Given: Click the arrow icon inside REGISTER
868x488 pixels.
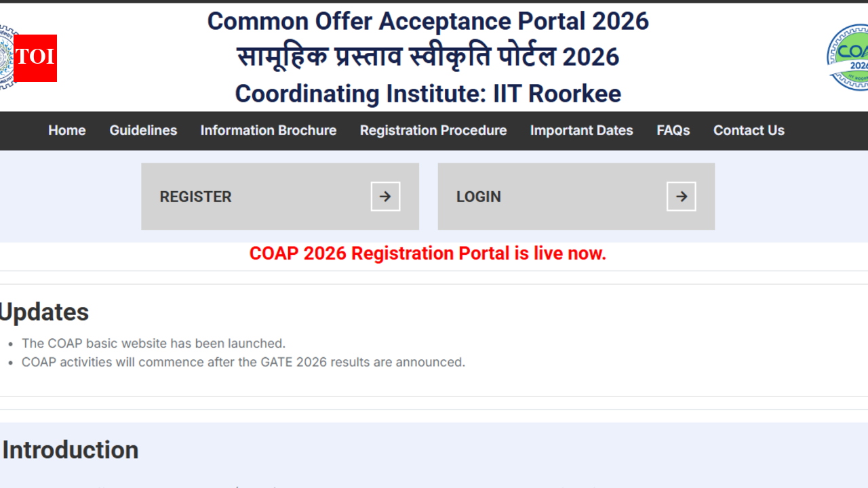Looking at the screenshot, I should point(384,196).
